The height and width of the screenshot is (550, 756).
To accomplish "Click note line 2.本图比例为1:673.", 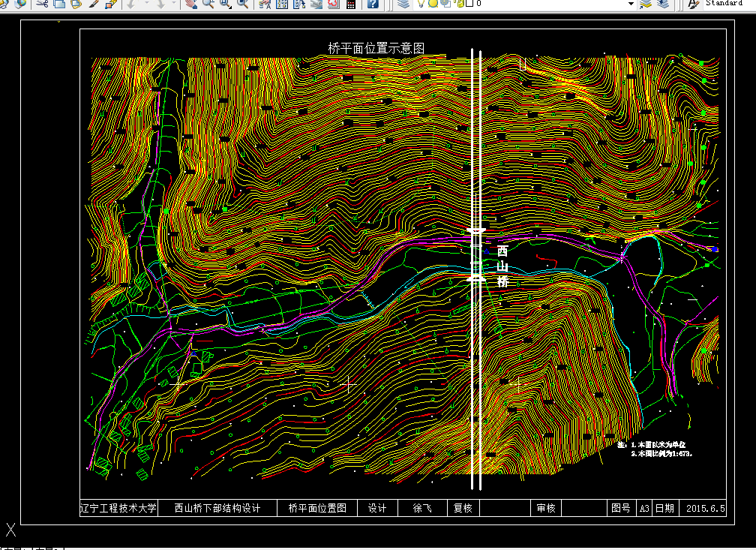I will tap(661, 453).
